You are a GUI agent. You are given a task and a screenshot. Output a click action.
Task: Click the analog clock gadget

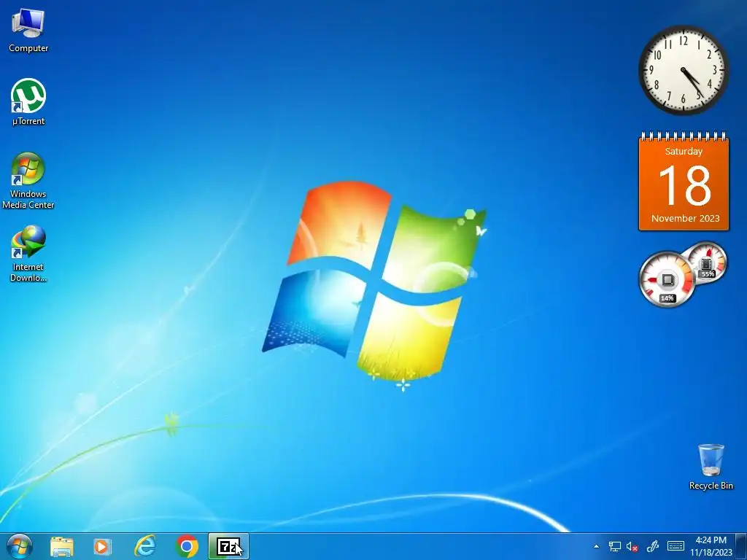683,70
